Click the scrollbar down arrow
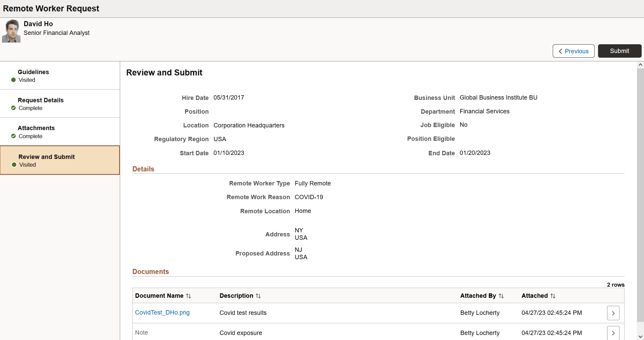 coord(640,337)
